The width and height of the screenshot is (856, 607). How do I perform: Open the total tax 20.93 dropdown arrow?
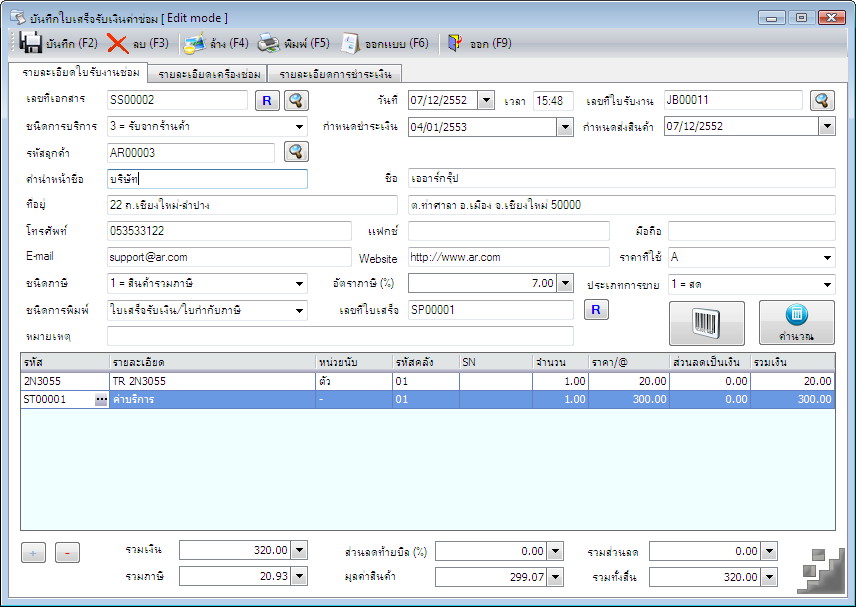299,576
